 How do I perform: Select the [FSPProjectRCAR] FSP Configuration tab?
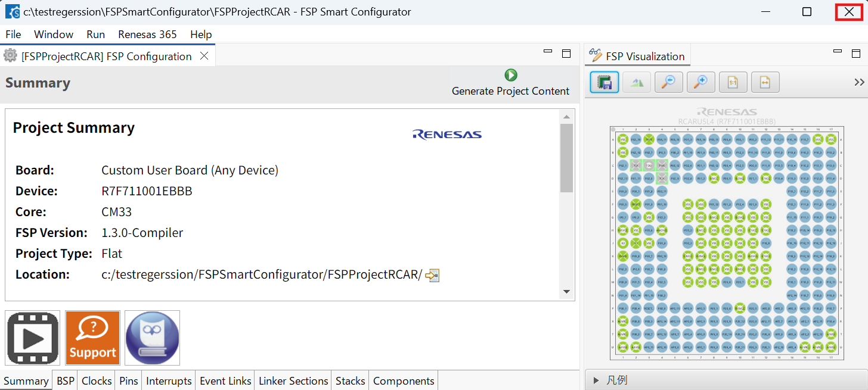[x=107, y=56]
